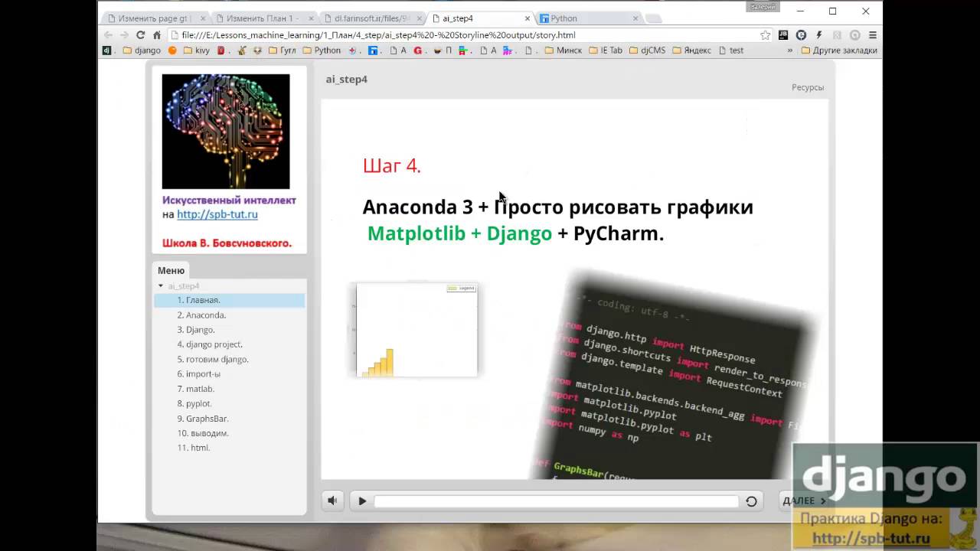Mute the Storyline player volume

[332, 501]
